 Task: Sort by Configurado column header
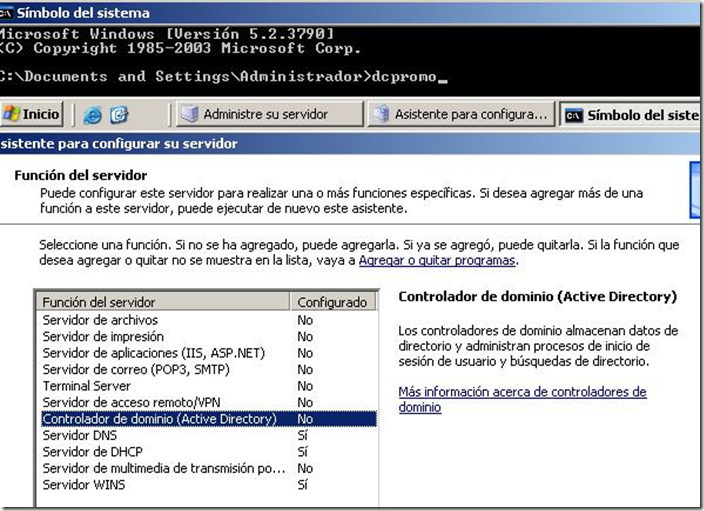(x=334, y=302)
